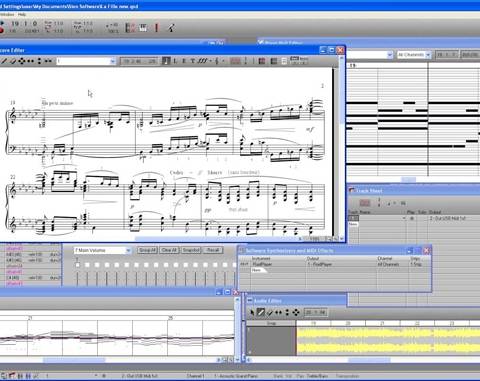
Task: Select the T text tool in Score Editor
Action: tap(192, 61)
